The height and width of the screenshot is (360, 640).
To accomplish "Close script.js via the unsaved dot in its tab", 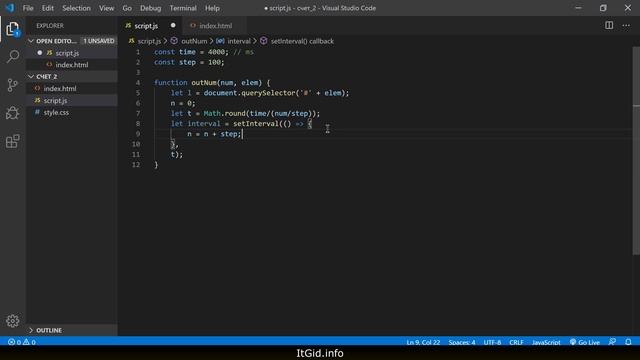I will (x=173, y=25).
